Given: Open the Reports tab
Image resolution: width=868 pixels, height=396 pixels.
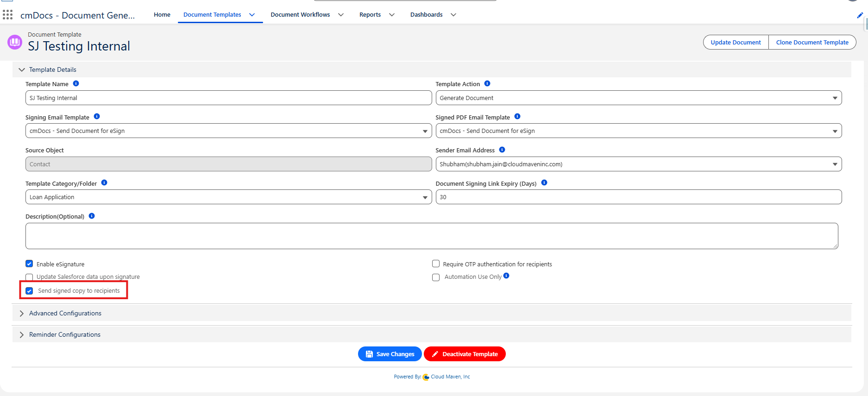Looking at the screenshot, I should pos(370,15).
